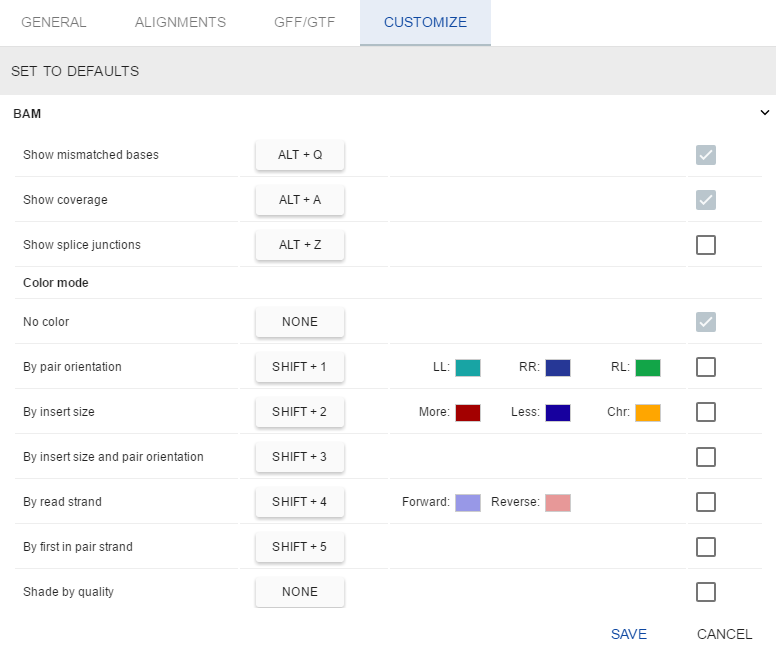Open the Chr orange color swatch

pos(648,413)
